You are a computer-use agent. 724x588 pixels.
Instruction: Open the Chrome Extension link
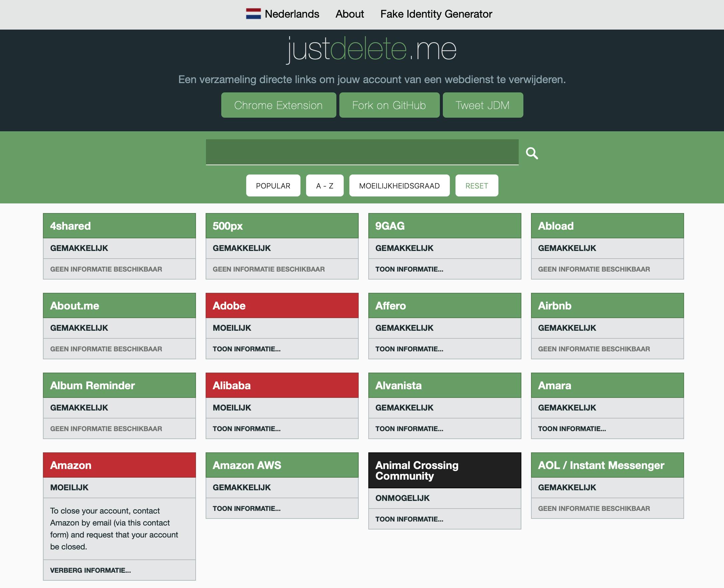click(278, 105)
